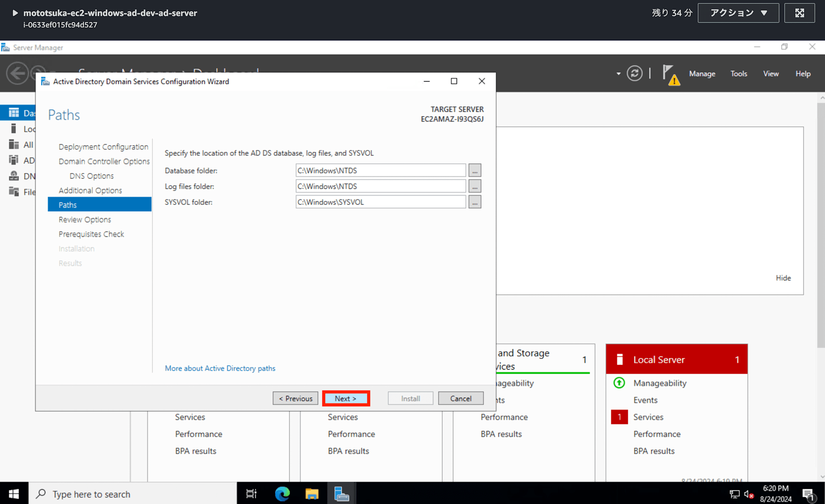Expand the Tools menu in Server Manager
This screenshot has width=825, height=504.
tap(738, 74)
